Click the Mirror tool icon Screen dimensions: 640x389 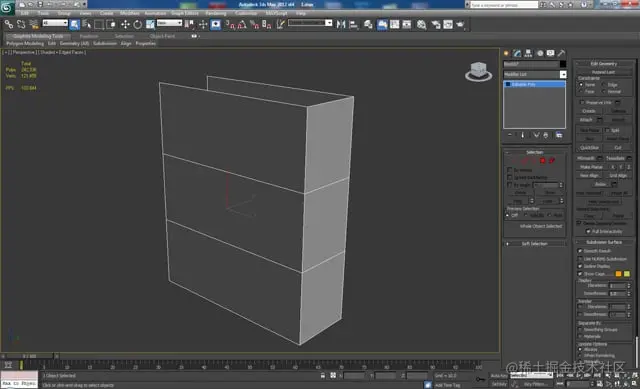341,24
